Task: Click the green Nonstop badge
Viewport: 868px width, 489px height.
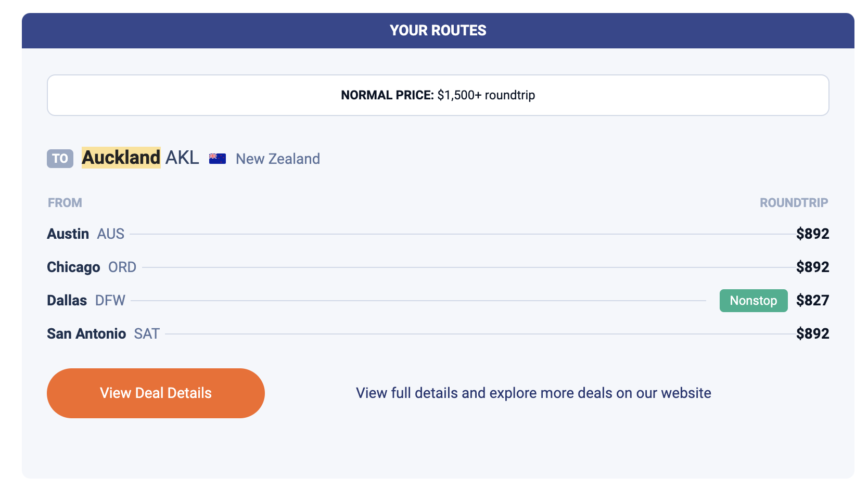Action: [x=753, y=301]
